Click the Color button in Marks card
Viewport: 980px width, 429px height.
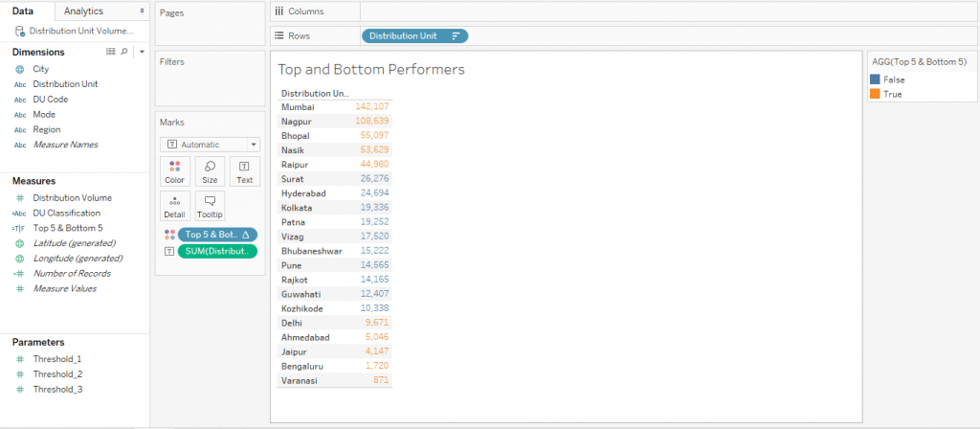coord(174,171)
